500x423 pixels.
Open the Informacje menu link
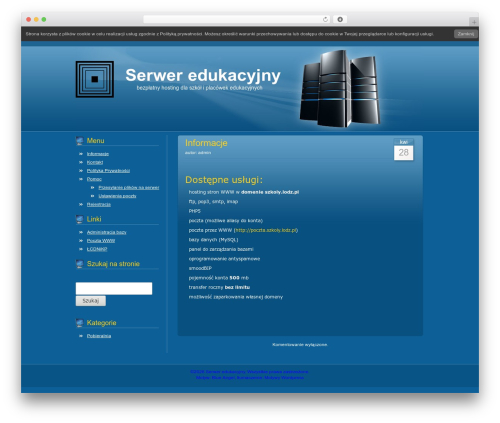pyautogui.click(x=98, y=154)
